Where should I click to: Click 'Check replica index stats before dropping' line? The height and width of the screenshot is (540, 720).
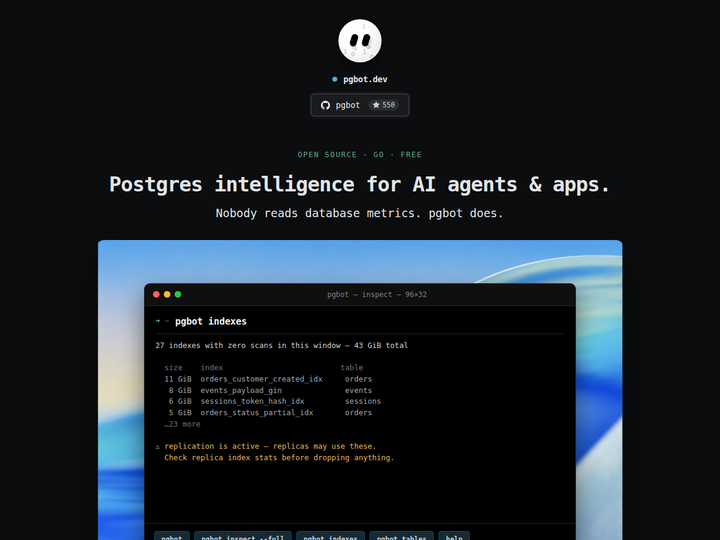click(279, 458)
